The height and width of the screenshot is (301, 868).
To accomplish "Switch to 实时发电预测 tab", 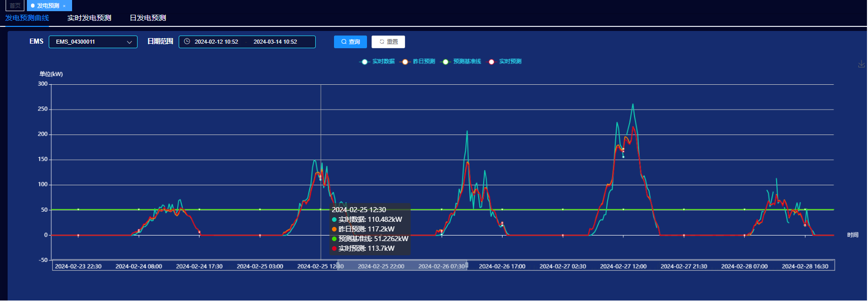I will [89, 18].
